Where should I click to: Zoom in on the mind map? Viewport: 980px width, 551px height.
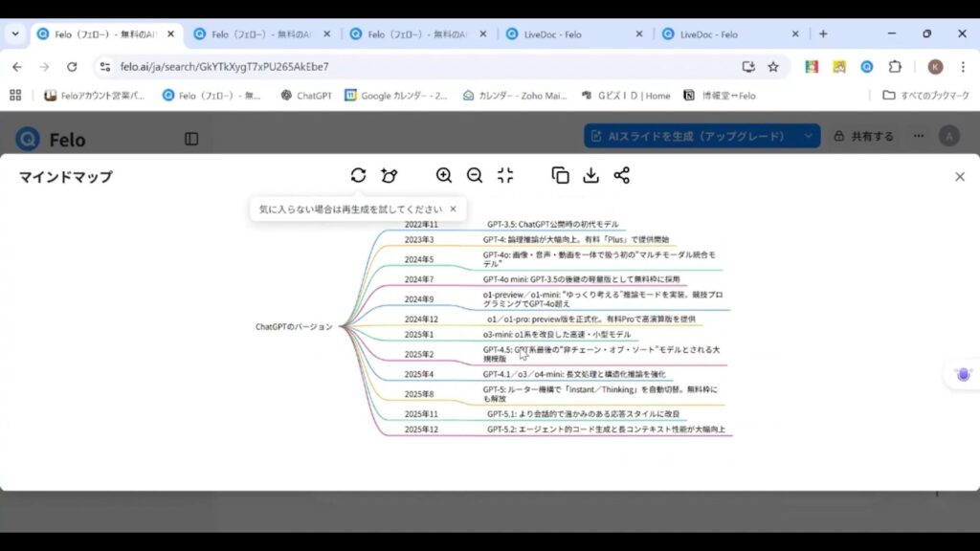(x=444, y=175)
